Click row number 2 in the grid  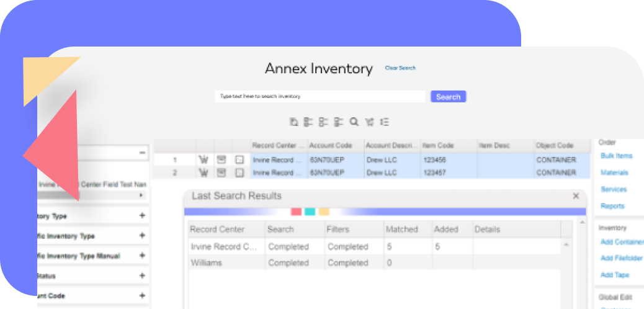[x=174, y=172]
